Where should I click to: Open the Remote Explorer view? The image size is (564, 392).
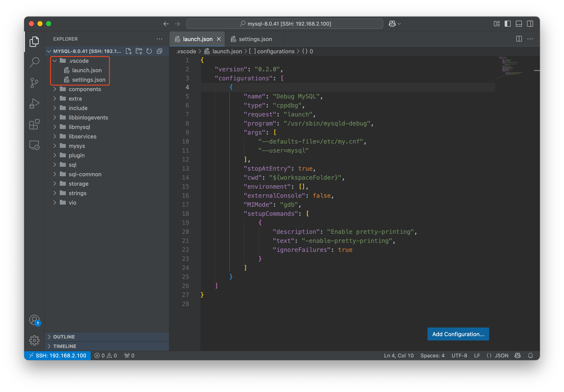coord(34,145)
